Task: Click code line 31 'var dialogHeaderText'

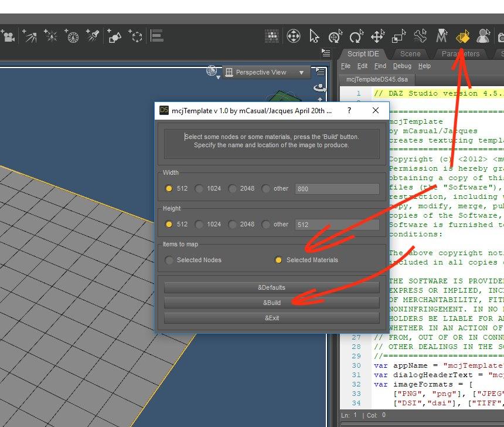Action: 439,375
